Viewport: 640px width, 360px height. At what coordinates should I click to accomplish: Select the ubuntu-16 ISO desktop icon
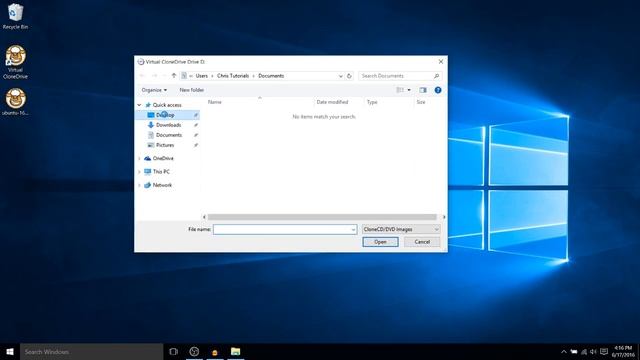coord(15,102)
